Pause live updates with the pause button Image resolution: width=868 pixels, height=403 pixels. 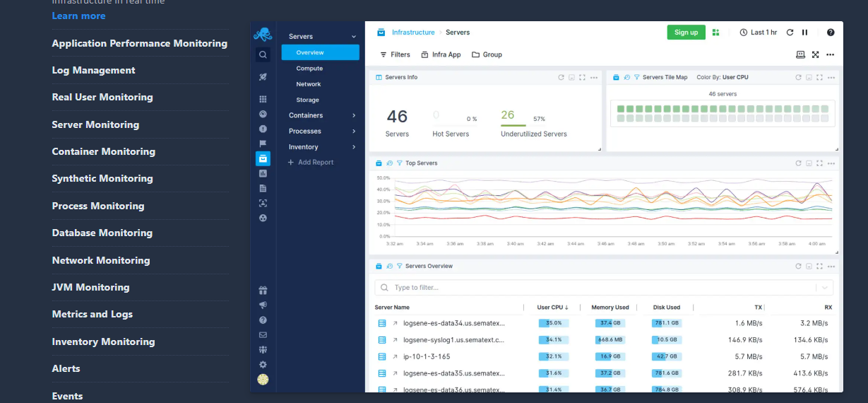coord(804,33)
